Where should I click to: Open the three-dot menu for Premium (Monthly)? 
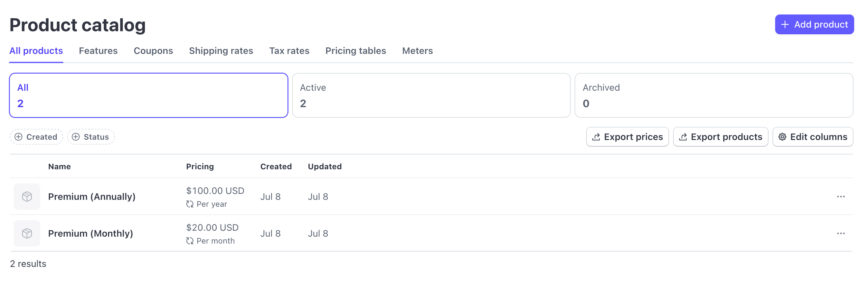841,233
